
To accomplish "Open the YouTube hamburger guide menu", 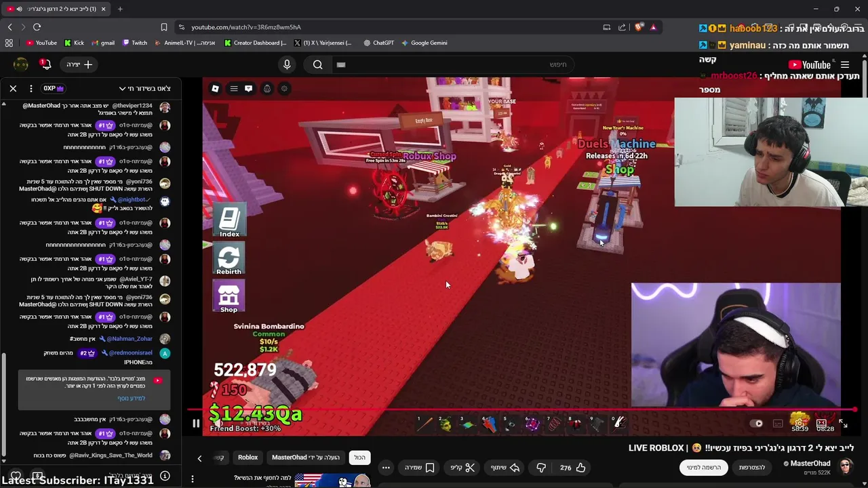I will 845,65.
